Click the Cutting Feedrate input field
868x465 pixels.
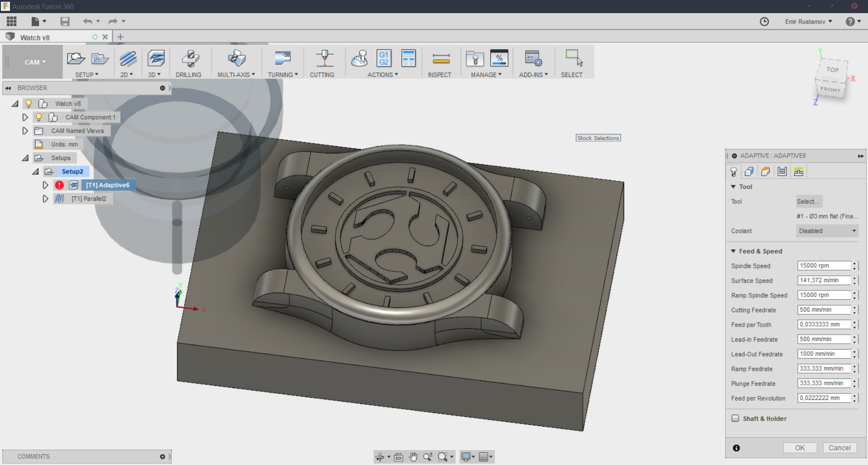point(824,310)
